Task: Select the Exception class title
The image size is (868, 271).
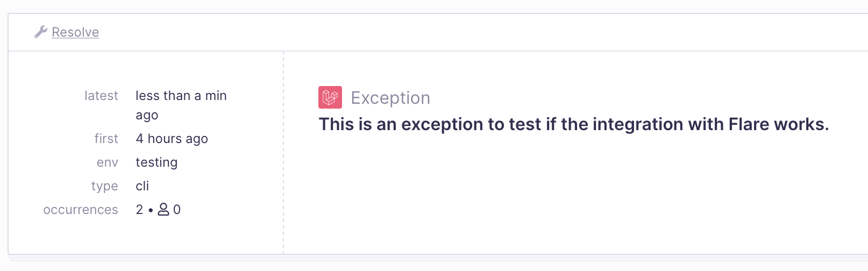Action: pyautogui.click(x=390, y=98)
